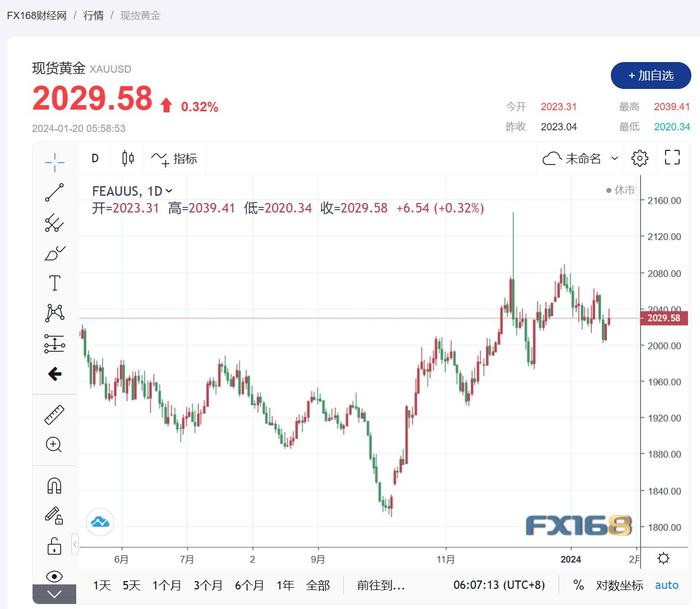
Task: Enter fullscreen chart mode
Action: point(672,158)
